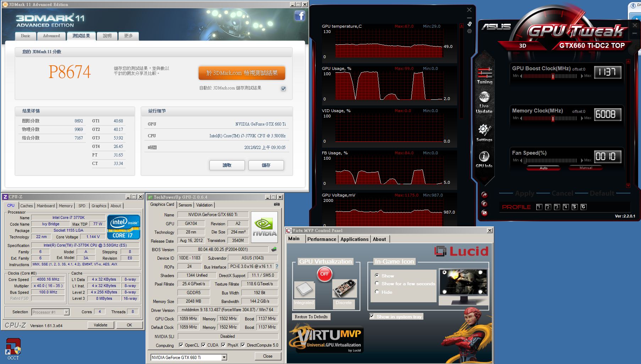Switch to the Basic tab in 3DMark 11
The height and width of the screenshot is (364, 641).
point(26,36)
